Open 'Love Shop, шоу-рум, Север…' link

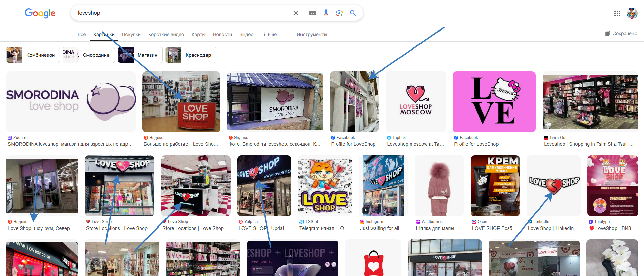pyautogui.click(x=41, y=228)
